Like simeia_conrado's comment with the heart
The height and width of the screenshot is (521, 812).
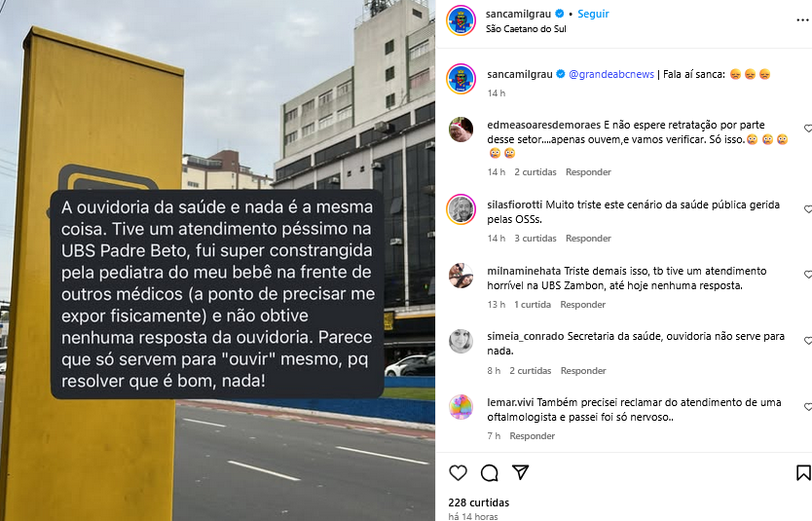pyautogui.click(x=808, y=340)
